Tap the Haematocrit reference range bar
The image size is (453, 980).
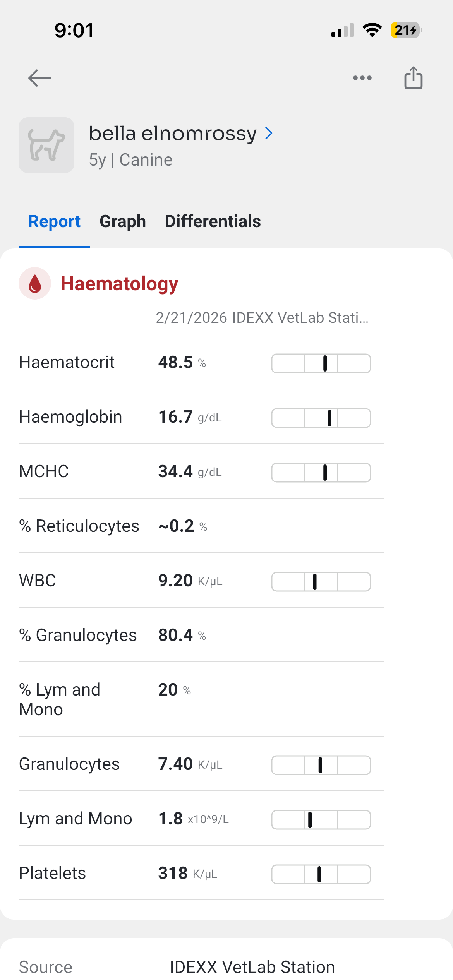[x=321, y=363]
